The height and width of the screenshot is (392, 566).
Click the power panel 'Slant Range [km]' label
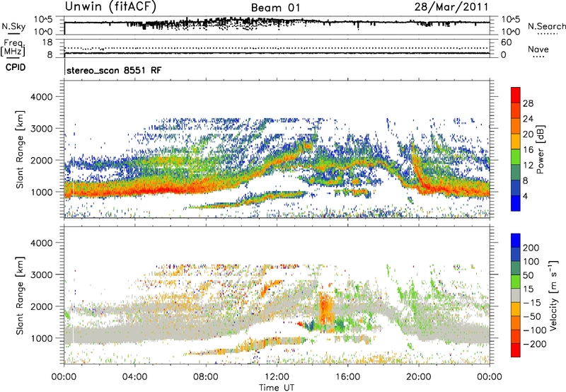pos(20,149)
